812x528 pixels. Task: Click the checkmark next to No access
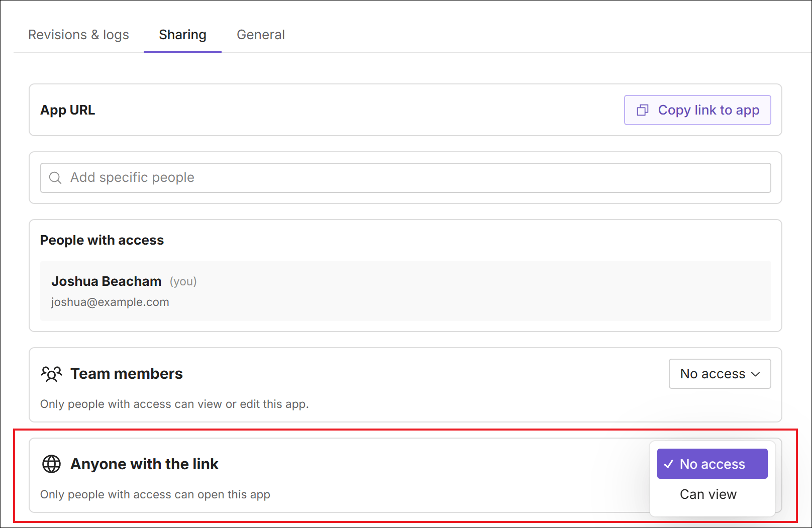pos(669,464)
